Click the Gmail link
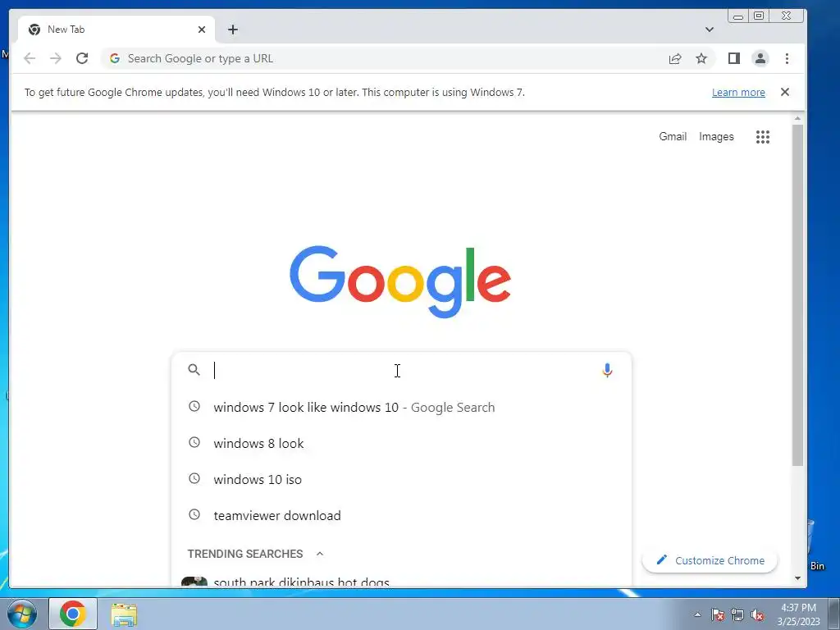This screenshot has width=840, height=630. [x=673, y=137]
